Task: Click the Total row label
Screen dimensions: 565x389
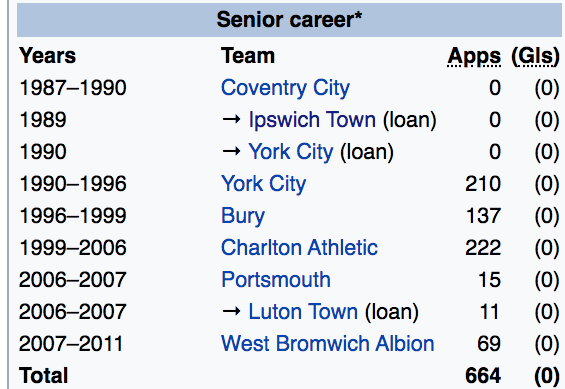Action: (x=44, y=376)
